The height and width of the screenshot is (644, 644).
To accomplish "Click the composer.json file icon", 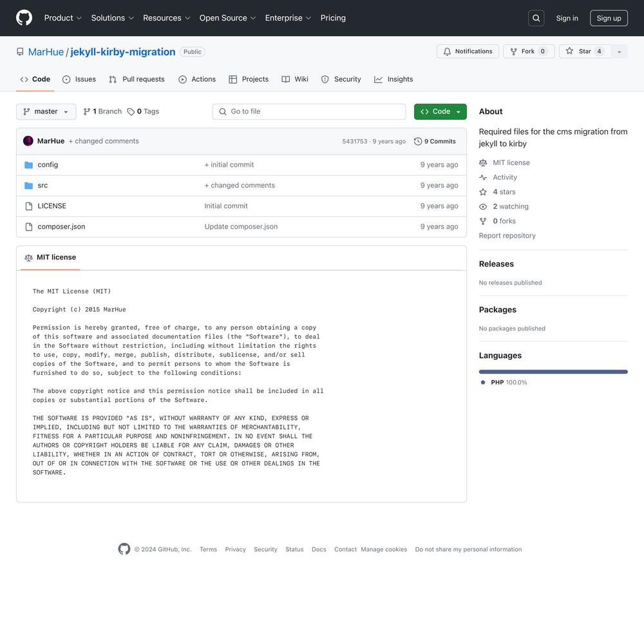I will [x=29, y=227].
